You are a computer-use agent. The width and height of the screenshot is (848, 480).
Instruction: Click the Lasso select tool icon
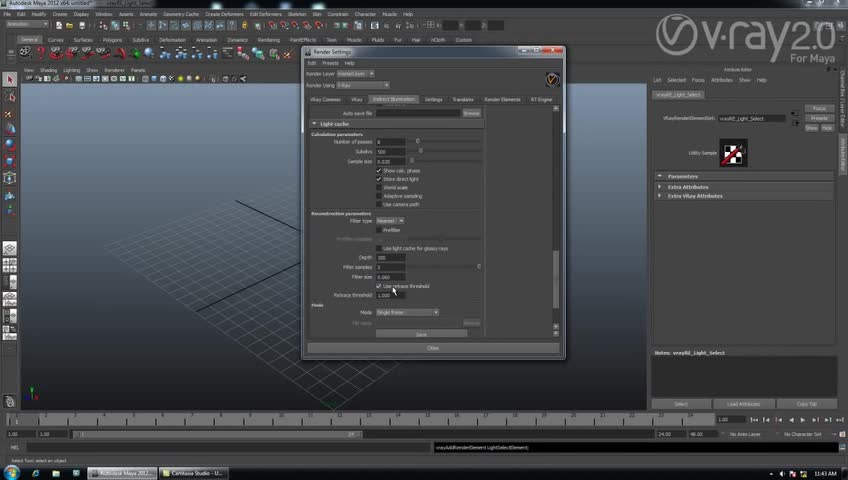click(x=10, y=97)
